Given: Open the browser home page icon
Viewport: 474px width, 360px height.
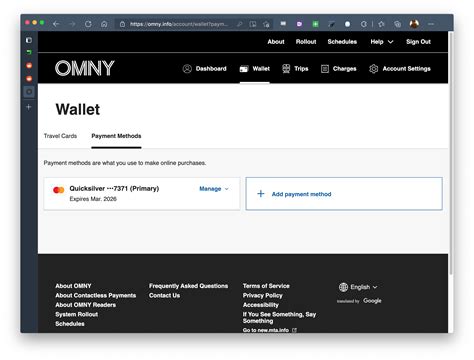Looking at the screenshot, I should tap(104, 24).
